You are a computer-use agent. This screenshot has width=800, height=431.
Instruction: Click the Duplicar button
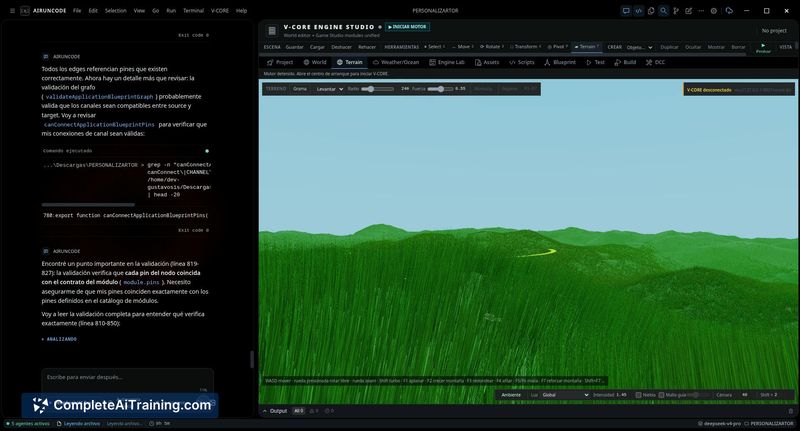pos(669,47)
